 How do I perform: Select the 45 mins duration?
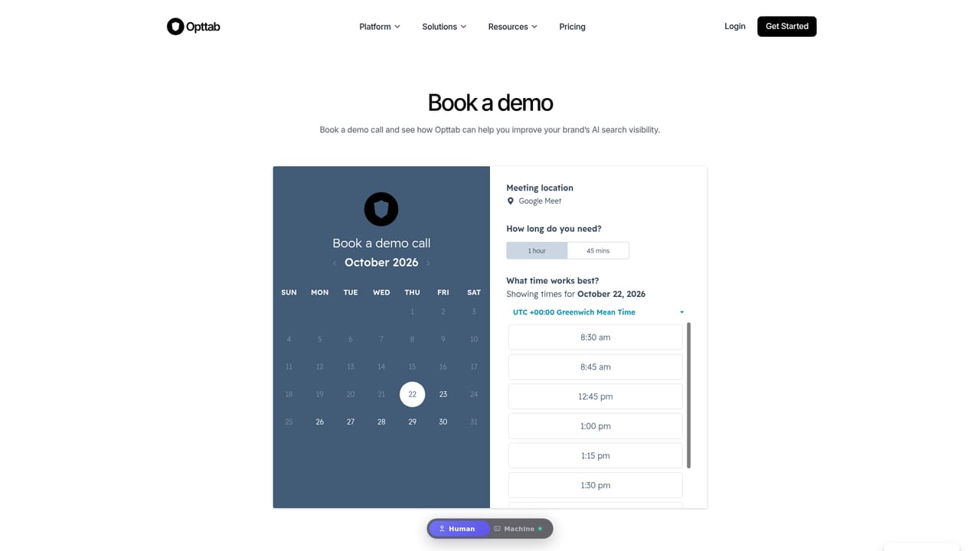598,250
